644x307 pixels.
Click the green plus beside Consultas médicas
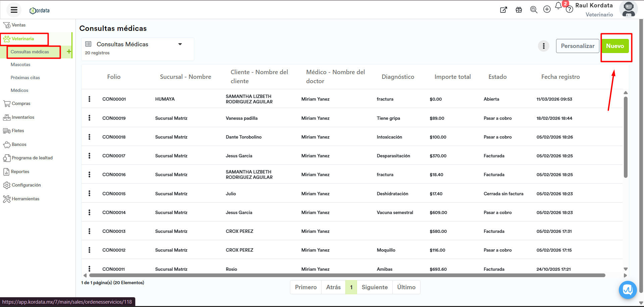[69, 52]
